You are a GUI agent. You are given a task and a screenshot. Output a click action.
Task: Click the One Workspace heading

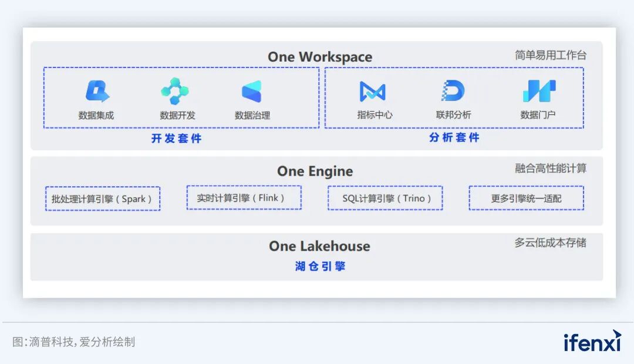[x=320, y=57]
